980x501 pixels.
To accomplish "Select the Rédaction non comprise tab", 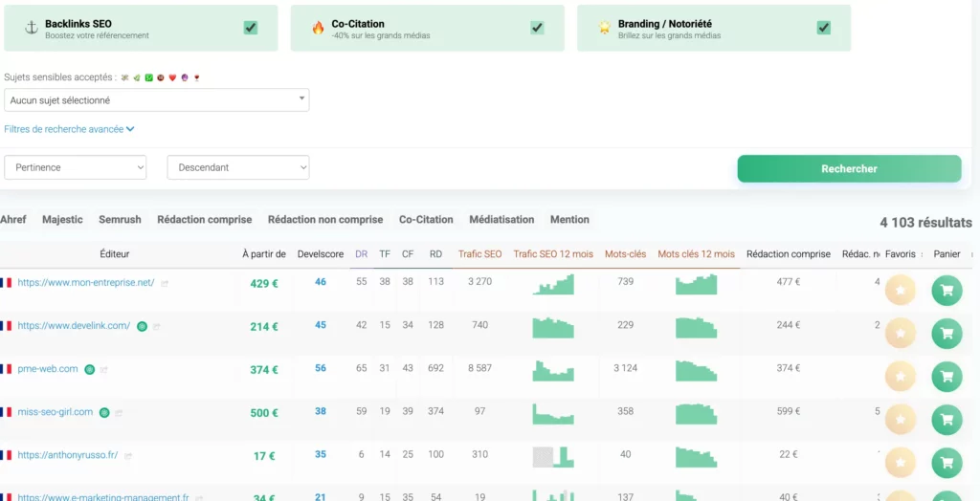I will coord(325,220).
